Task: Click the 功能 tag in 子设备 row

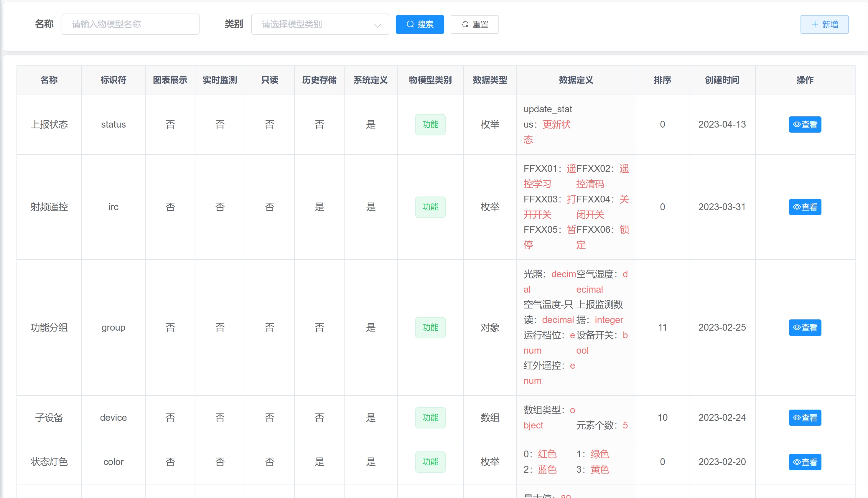Action: coord(430,418)
